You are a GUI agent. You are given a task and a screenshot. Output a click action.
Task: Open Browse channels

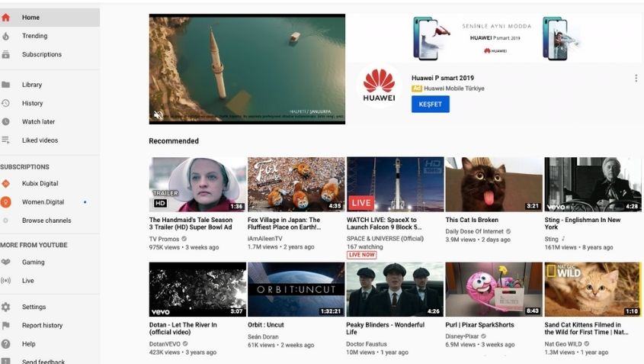(50, 221)
